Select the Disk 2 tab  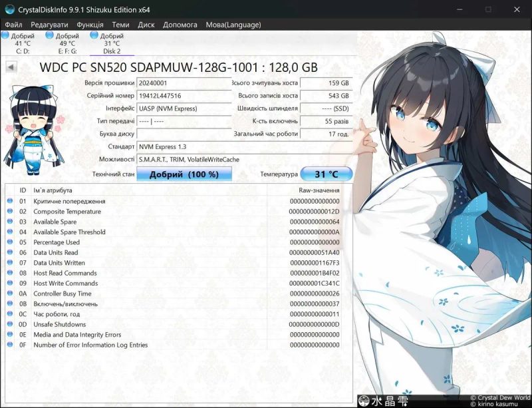[x=112, y=43]
